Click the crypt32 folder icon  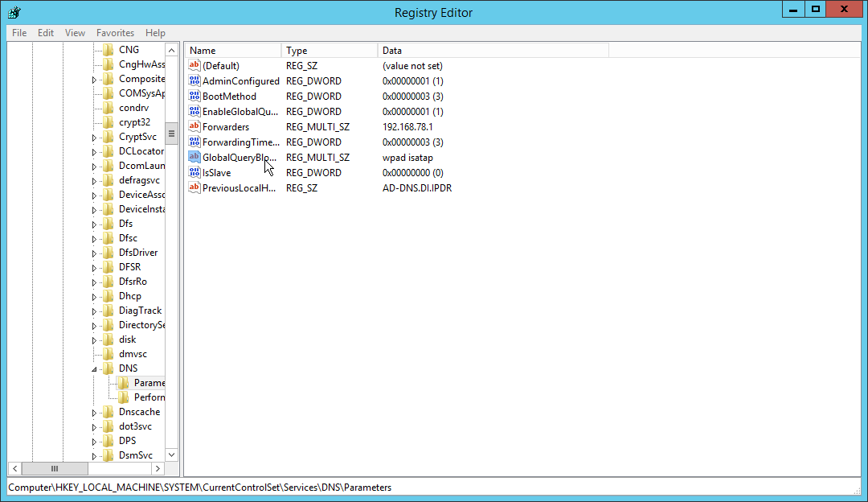coord(108,122)
